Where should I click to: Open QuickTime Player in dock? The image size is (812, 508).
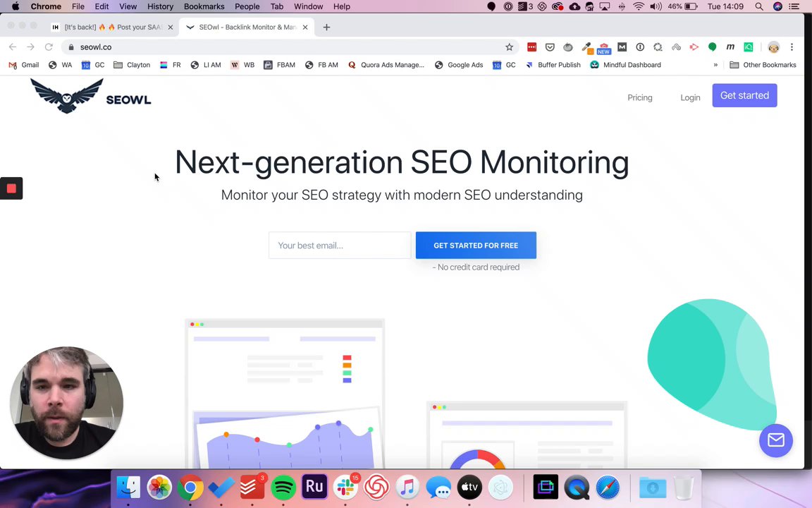click(577, 488)
